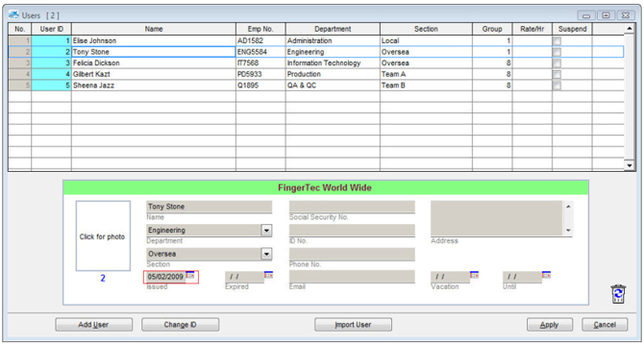Open calendar picker for Until date
This screenshot has width=644, height=346.
pos(546,275)
